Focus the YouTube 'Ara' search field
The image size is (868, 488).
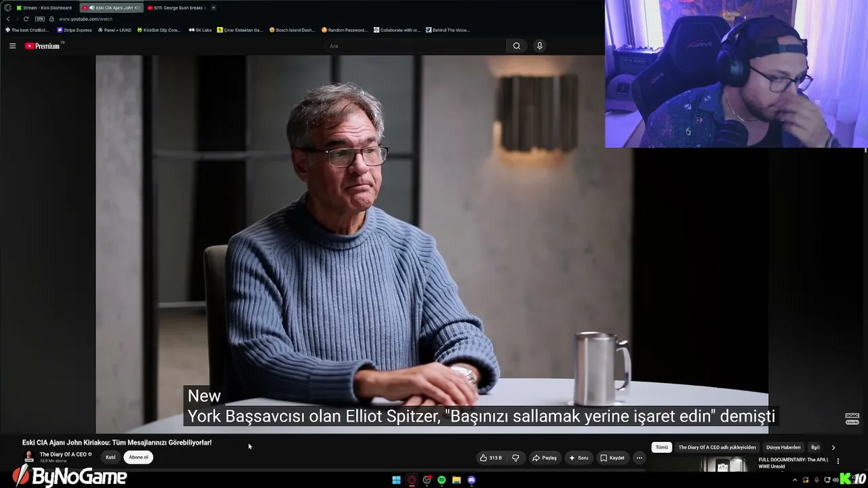(x=415, y=46)
